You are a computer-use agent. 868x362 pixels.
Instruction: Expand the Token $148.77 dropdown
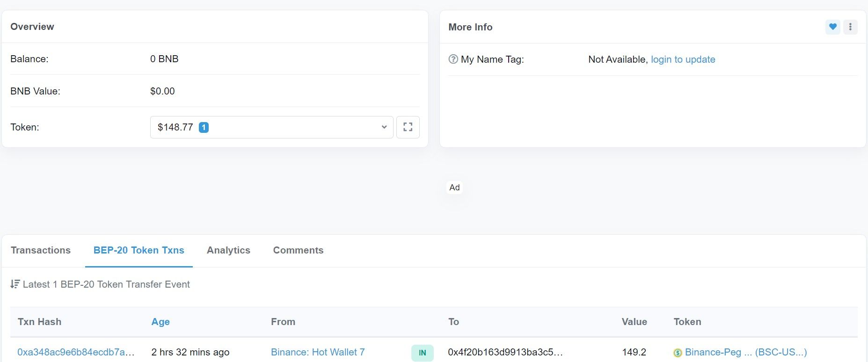click(271, 127)
